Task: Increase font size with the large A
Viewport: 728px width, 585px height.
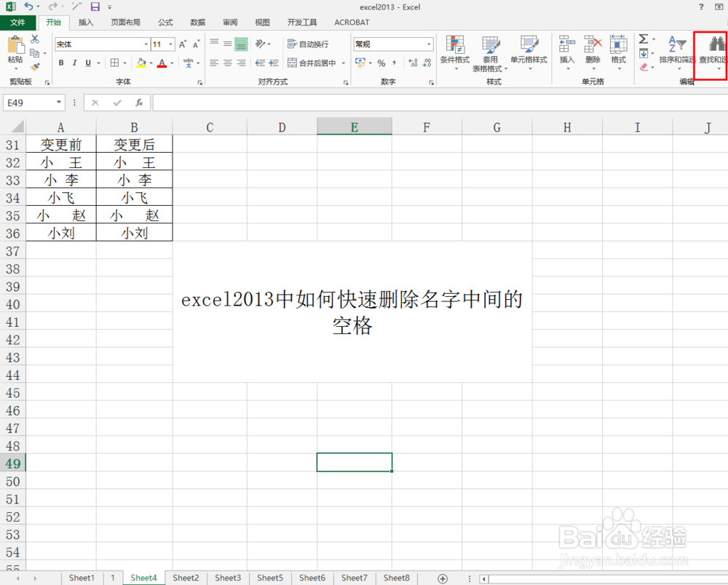Action: click(x=183, y=44)
